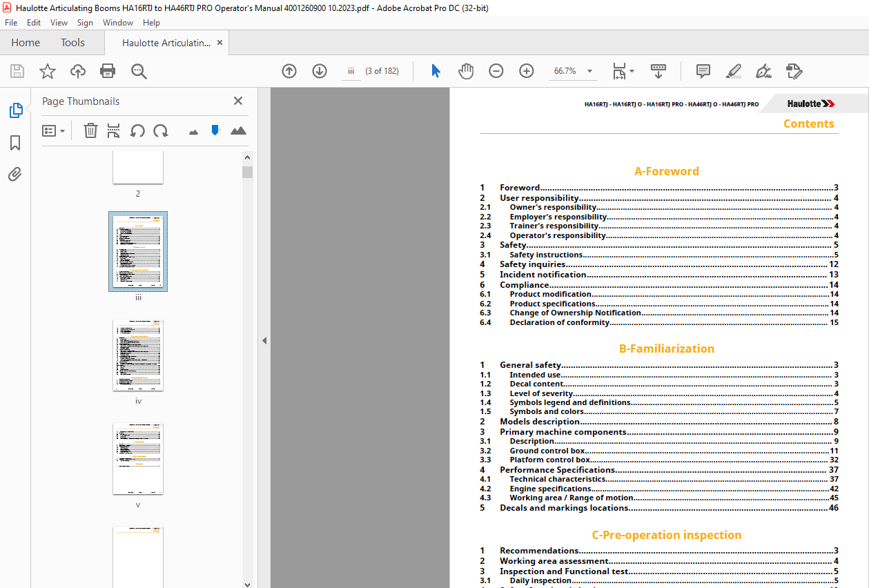Select page 2 thumbnail

point(138,167)
